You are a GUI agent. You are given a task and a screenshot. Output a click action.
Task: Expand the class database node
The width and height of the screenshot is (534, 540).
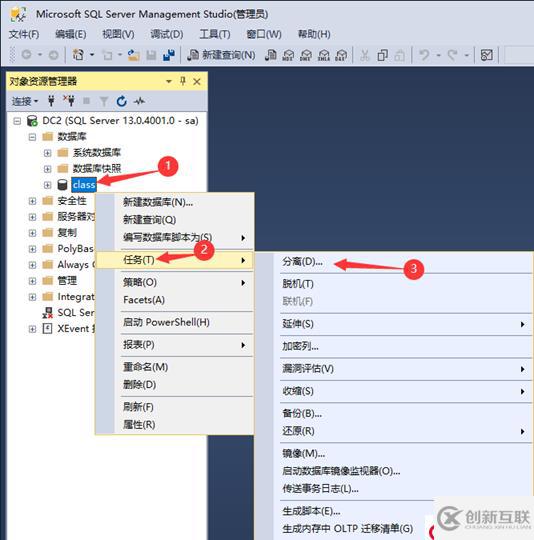(48, 185)
